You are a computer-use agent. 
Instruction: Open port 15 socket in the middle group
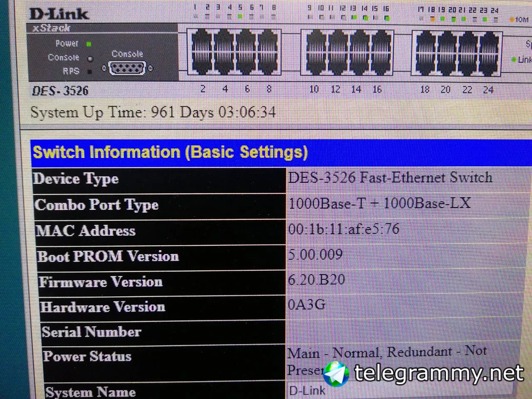click(381, 42)
